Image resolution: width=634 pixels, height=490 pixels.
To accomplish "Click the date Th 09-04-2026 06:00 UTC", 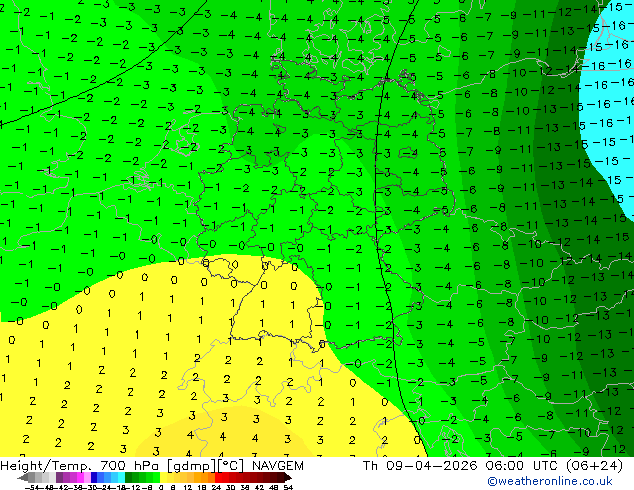I will click(458, 466).
